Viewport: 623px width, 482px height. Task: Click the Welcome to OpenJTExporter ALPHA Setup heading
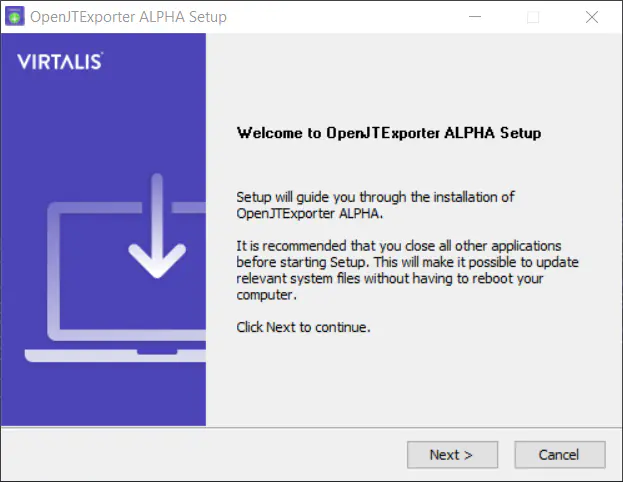tap(389, 133)
